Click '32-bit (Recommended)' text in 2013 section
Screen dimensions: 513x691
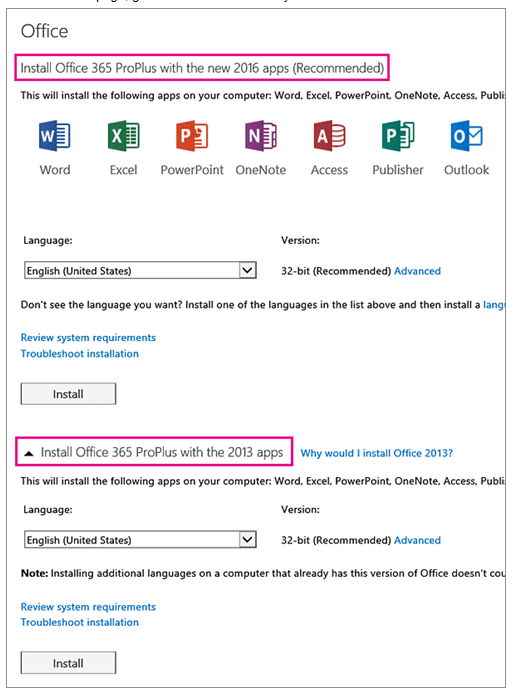click(x=336, y=540)
